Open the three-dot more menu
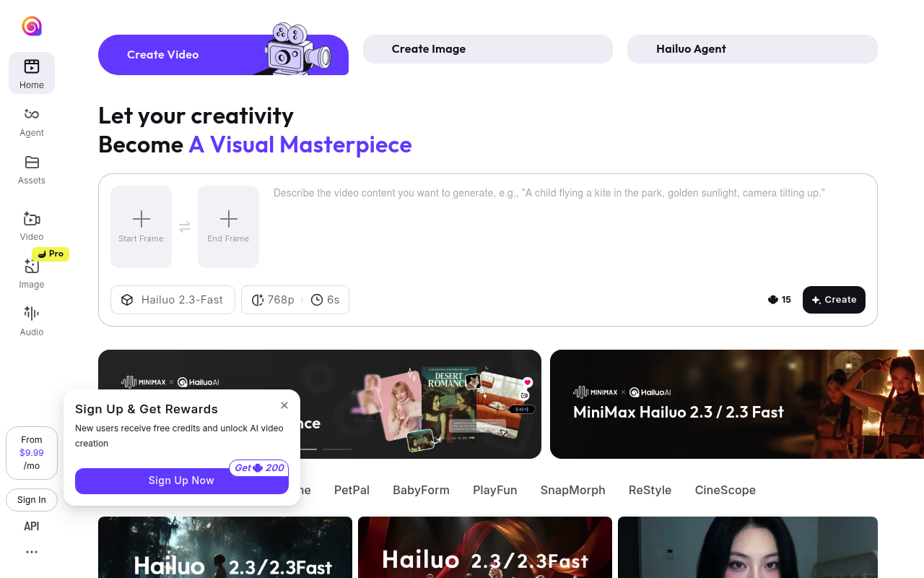 [32, 552]
